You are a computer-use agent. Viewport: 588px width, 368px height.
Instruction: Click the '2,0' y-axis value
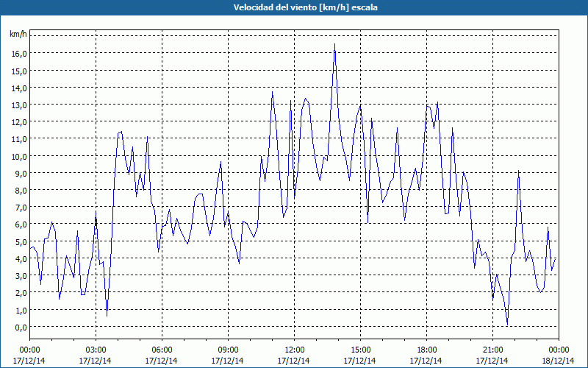click(21, 293)
